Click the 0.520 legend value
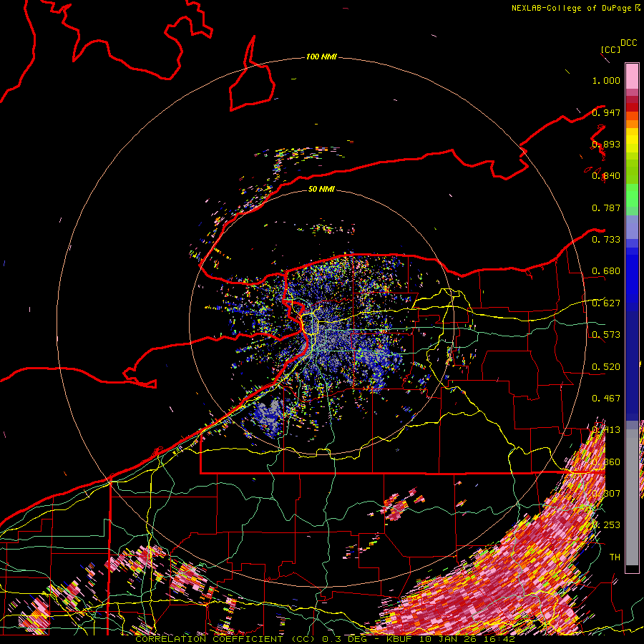The height and width of the screenshot is (644, 644). tap(606, 367)
